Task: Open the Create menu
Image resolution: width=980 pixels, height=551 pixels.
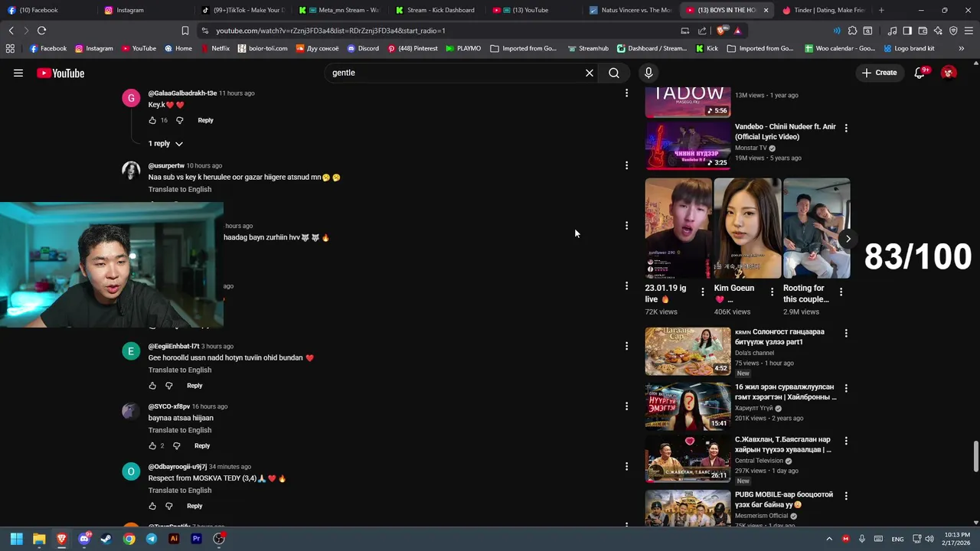Action: (x=879, y=73)
